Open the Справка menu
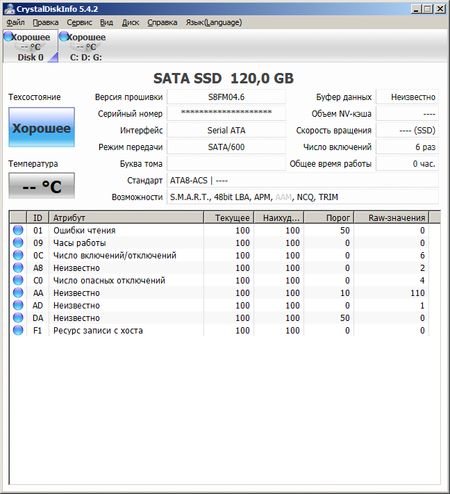Image resolution: width=450 pixels, height=494 pixels. coord(162,22)
